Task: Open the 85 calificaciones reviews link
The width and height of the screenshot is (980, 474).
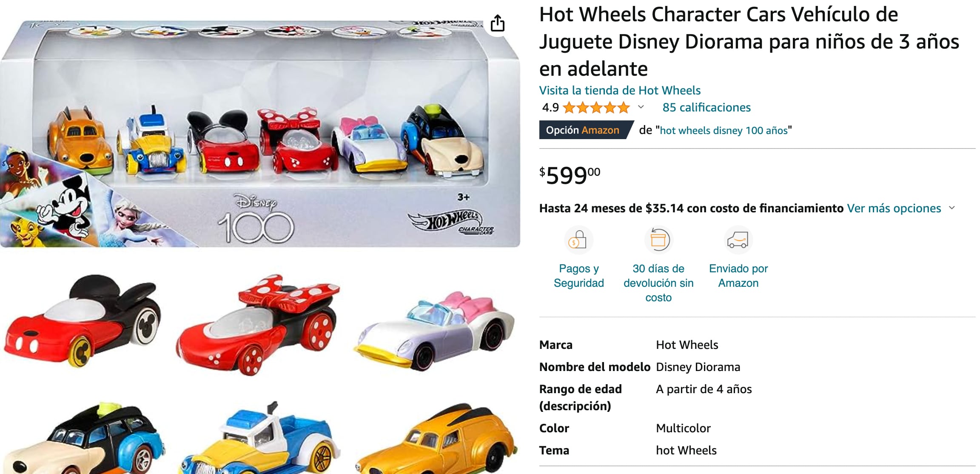Action: (707, 107)
